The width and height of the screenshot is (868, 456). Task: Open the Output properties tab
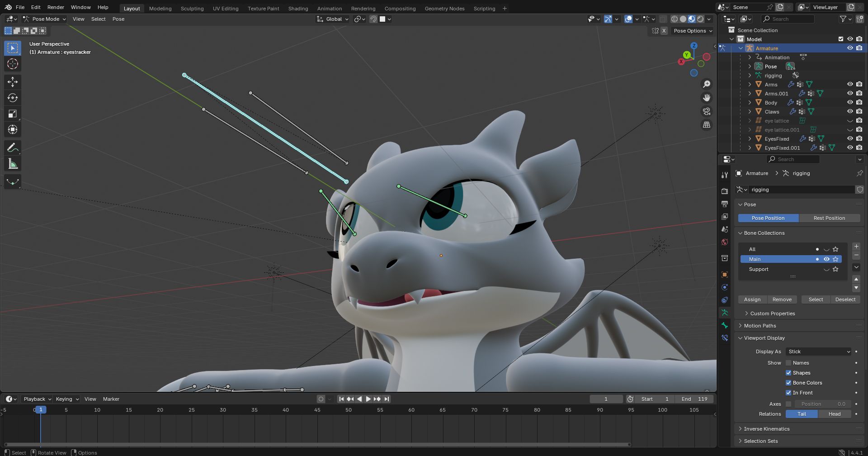[725, 204]
